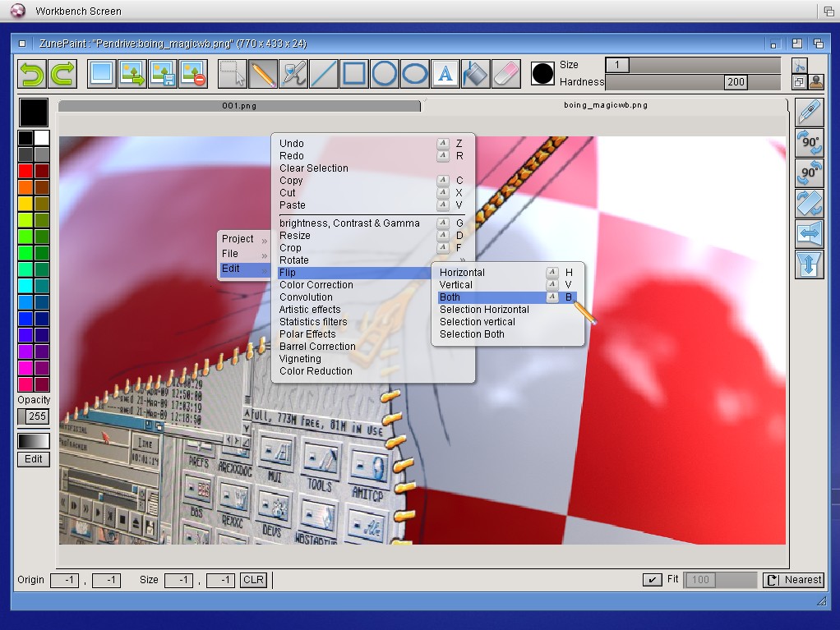This screenshot has width=840, height=630.
Task: Click the flip vertical icon in right sidebar
Action: [x=809, y=264]
